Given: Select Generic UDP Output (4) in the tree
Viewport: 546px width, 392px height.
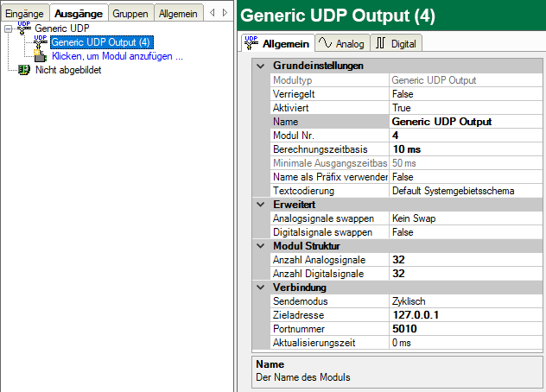Looking at the screenshot, I should (101, 42).
